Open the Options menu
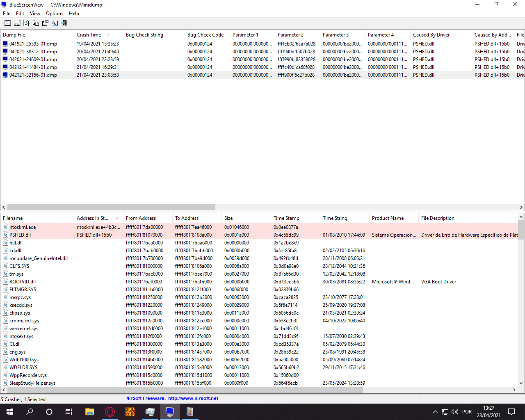The height and width of the screenshot is (420, 525). pos(55,13)
